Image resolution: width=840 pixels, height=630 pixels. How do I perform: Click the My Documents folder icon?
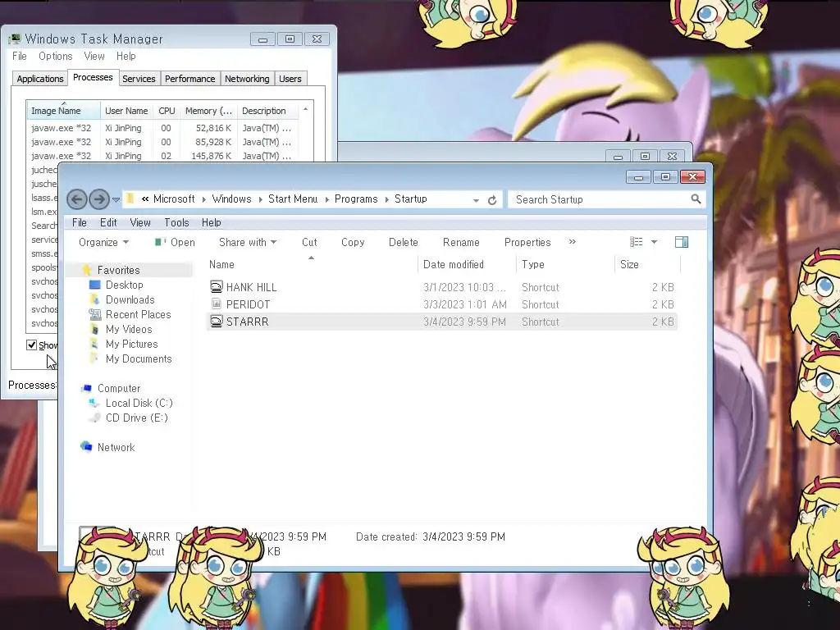[94, 358]
